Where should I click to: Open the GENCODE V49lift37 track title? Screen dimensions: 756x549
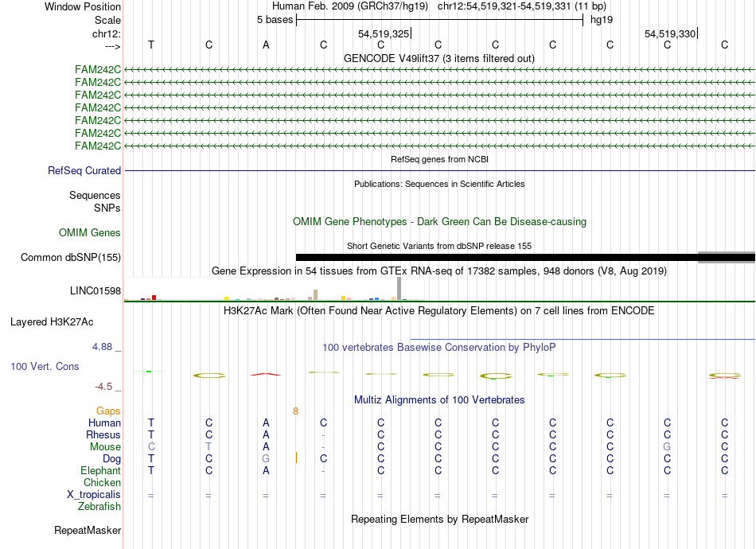pyautogui.click(x=438, y=58)
